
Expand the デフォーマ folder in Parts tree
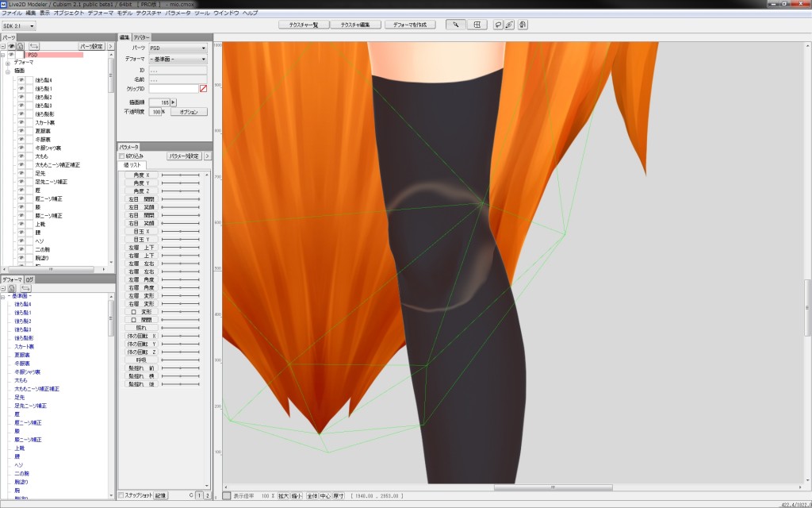click(8, 63)
